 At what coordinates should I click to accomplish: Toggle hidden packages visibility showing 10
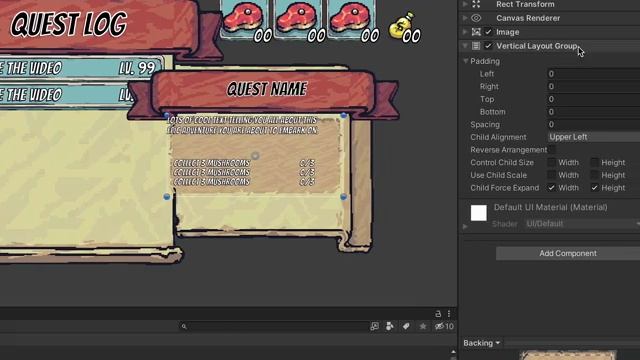444,326
